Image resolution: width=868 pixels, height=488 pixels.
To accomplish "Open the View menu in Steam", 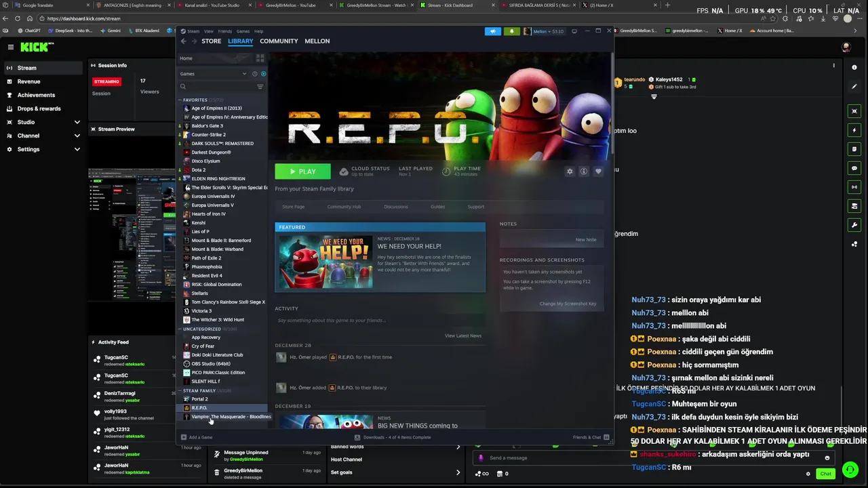I will pos(209,31).
